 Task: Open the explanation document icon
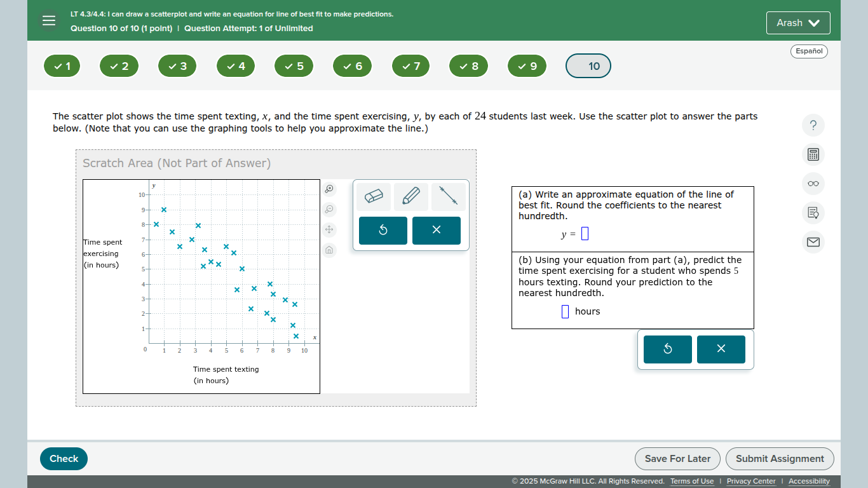coord(813,213)
